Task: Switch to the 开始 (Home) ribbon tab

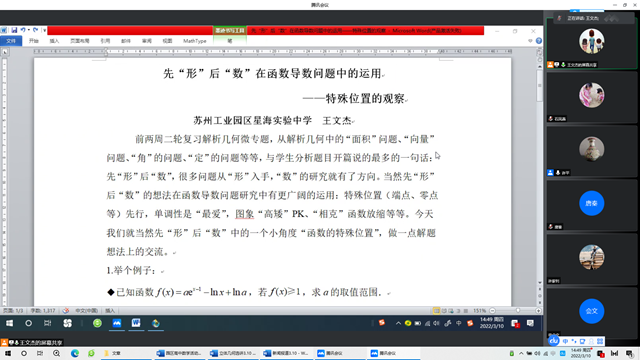Action: tap(34, 41)
